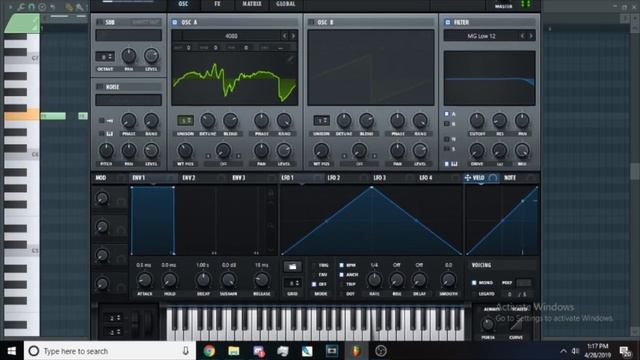Select next filter type arrow
Screen dimensions: 640x360
[531, 36]
